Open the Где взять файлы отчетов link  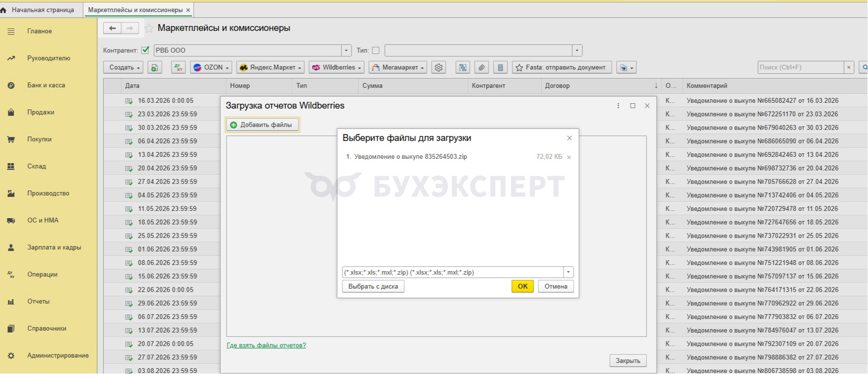(x=266, y=345)
